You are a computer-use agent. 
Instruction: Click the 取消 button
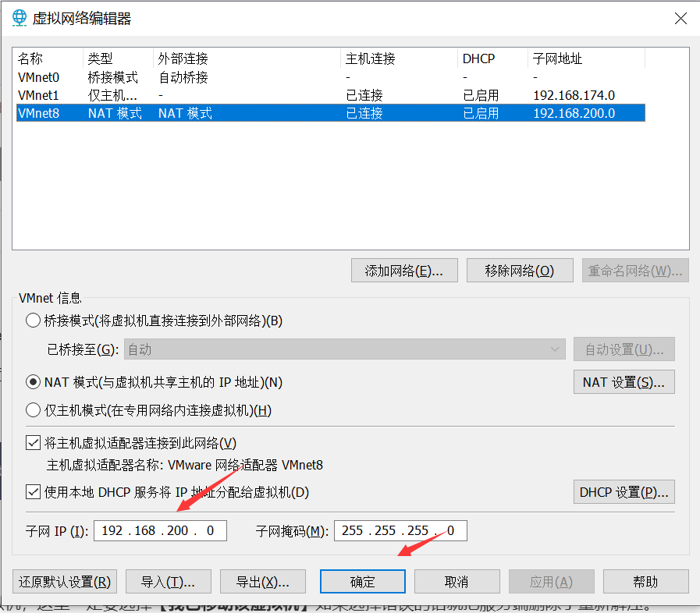(457, 582)
